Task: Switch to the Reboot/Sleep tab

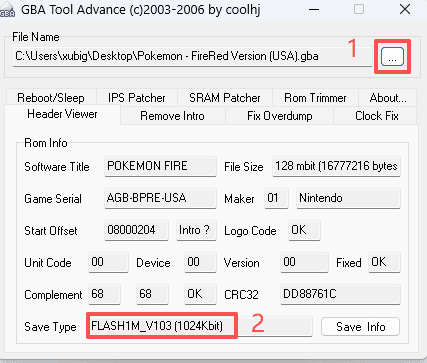Action: pos(51,98)
